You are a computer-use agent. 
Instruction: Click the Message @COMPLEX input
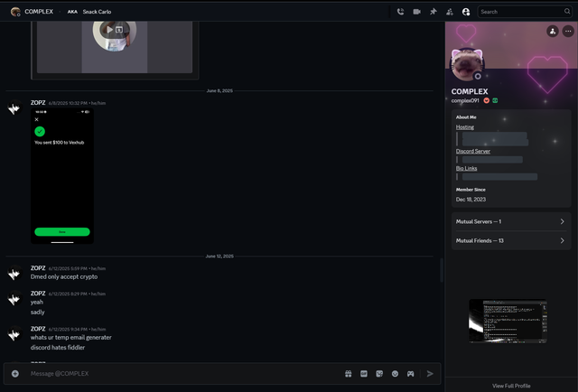pos(184,374)
